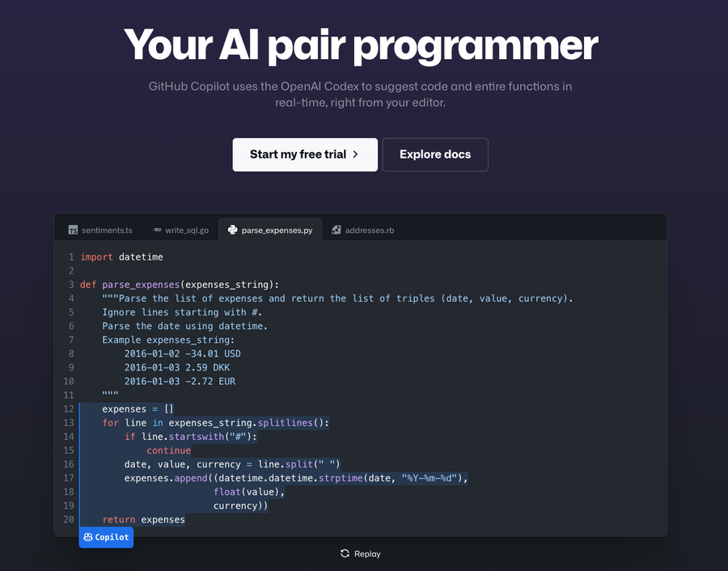Click 'float(value),' on line 18
This screenshot has height=571, width=728.
tap(249, 492)
